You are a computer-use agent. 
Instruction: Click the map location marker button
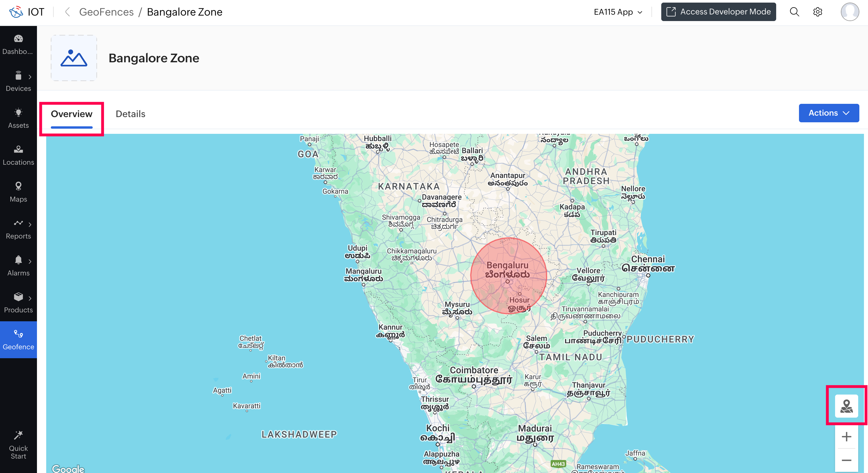pyautogui.click(x=846, y=406)
